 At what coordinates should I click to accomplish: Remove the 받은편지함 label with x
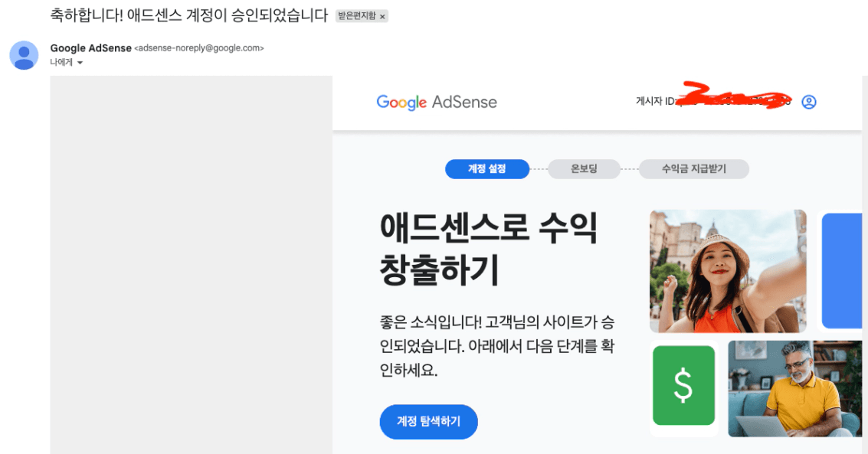pyautogui.click(x=382, y=17)
